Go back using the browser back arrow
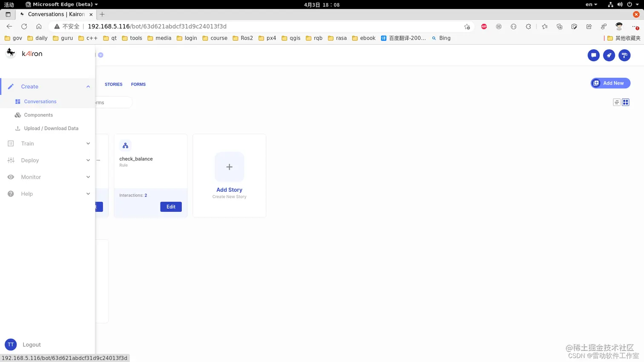Image resolution: width=644 pixels, height=362 pixels. [x=9, y=26]
